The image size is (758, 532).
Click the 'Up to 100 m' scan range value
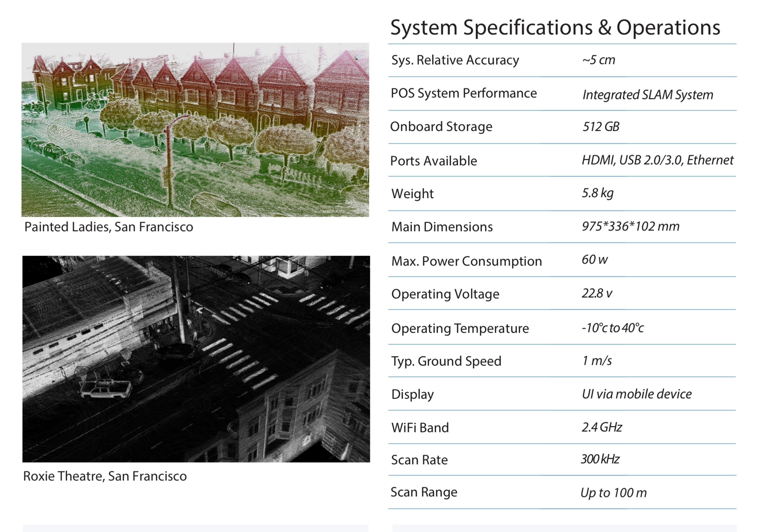(x=613, y=493)
